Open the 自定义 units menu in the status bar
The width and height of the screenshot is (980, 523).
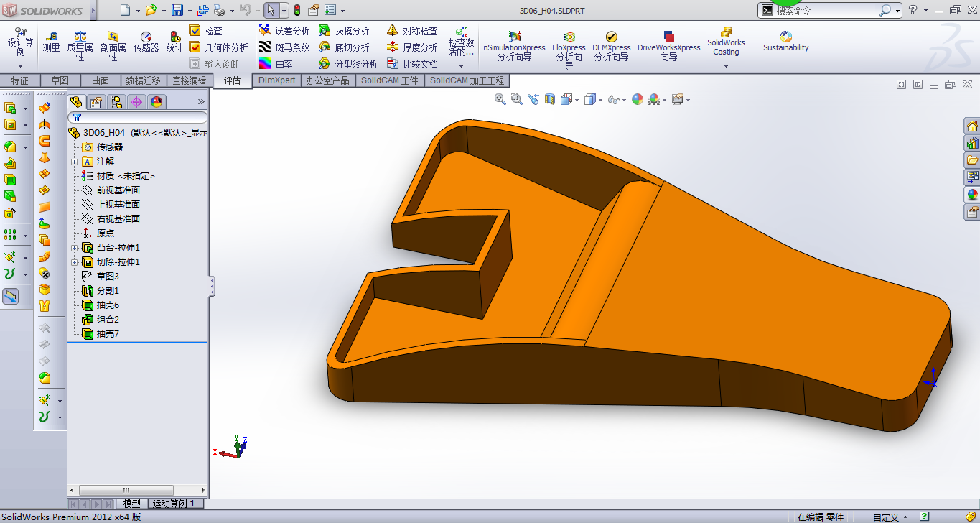click(890, 517)
